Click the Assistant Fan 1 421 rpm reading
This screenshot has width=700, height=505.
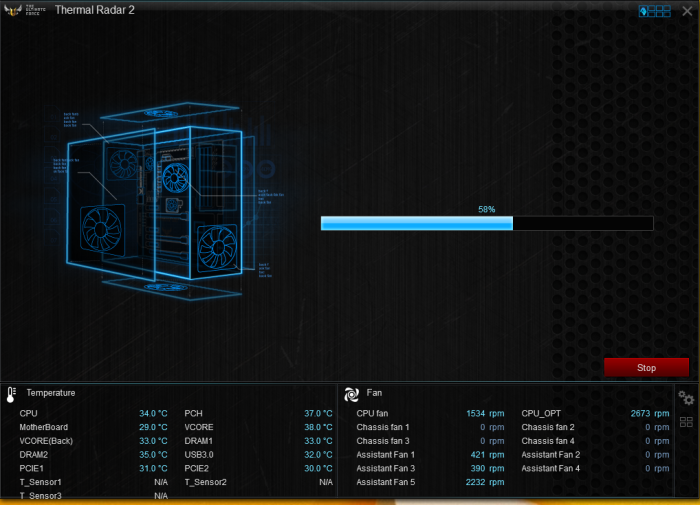coord(488,455)
